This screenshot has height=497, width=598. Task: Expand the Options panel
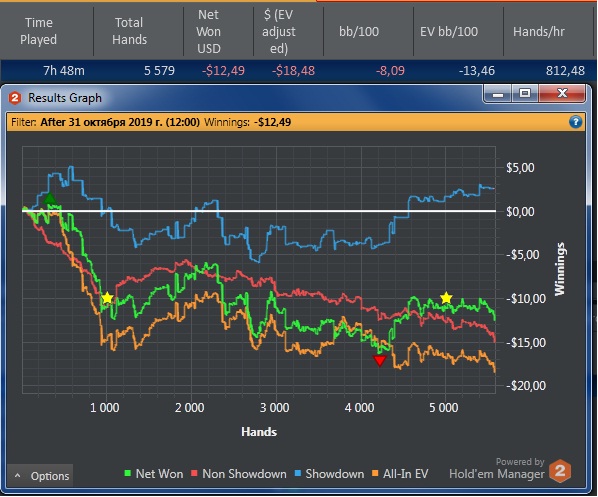pyautogui.click(x=40, y=476)
